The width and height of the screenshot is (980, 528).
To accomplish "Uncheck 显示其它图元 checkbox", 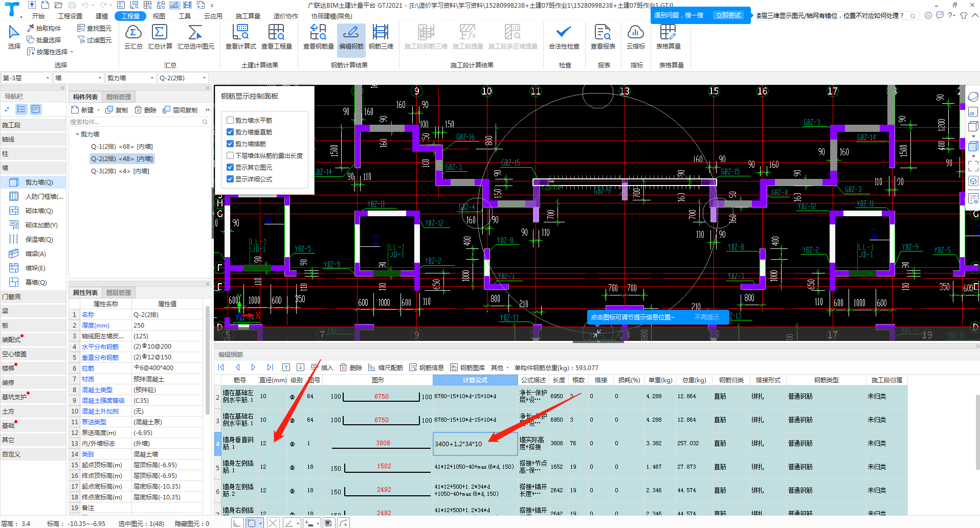I will click(230, 167).
